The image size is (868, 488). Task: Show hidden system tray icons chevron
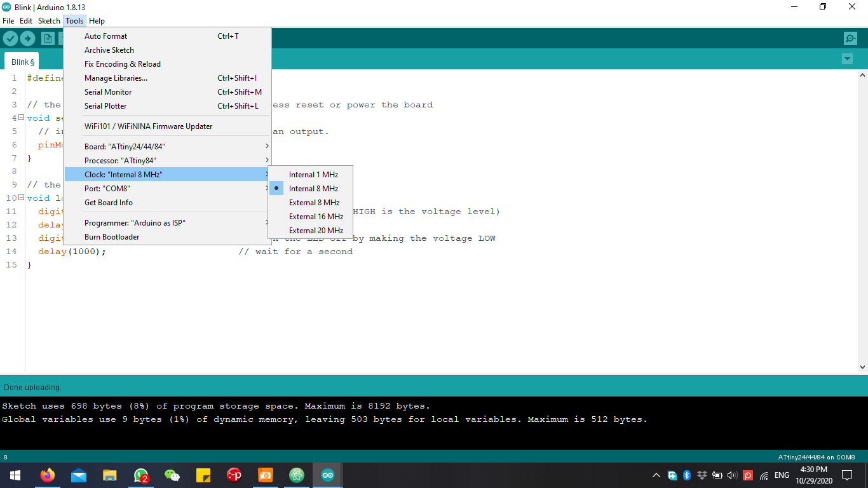click(x=656, y=475)
